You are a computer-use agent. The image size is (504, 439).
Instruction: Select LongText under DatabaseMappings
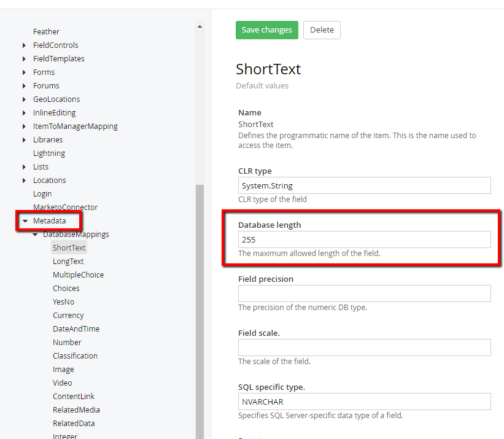tap(68, 261)
